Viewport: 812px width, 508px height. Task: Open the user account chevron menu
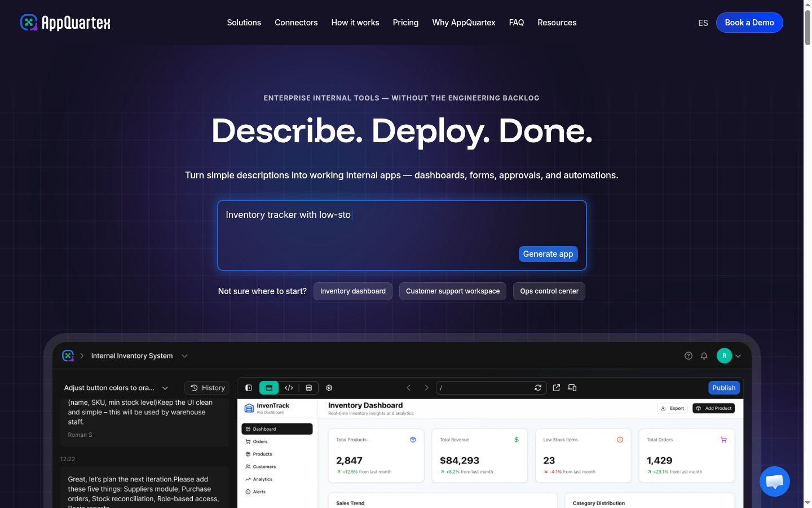click(738, 356)
